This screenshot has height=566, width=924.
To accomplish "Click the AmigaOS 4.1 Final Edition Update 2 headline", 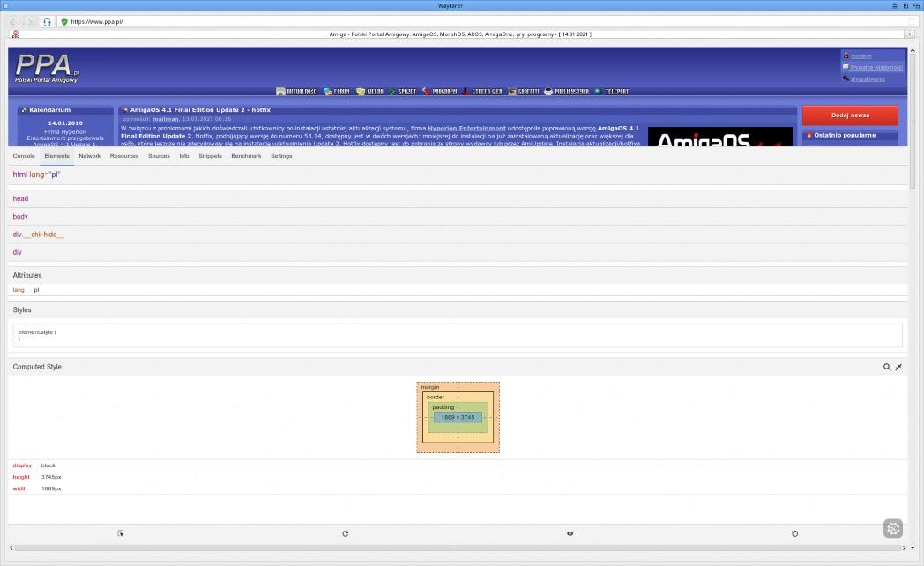I will (x=200, y=110).
